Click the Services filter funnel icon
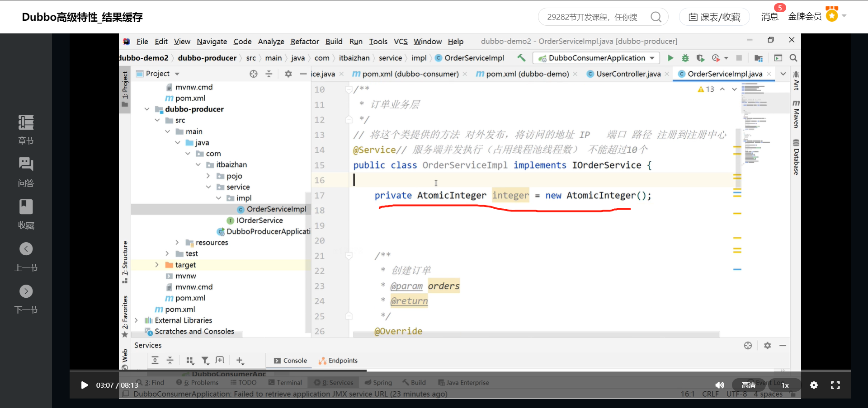Viewport: 868px width, 408px height. pos(205,360)
